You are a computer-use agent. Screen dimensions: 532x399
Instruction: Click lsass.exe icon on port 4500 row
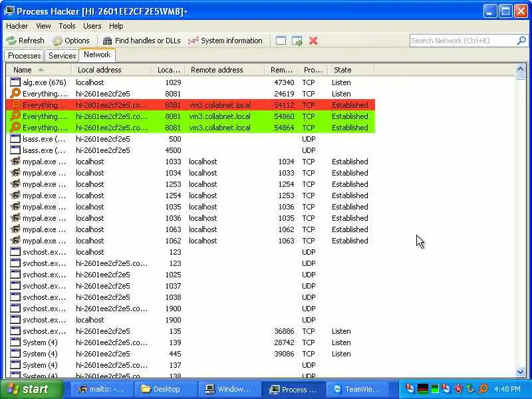coord(15,150)
